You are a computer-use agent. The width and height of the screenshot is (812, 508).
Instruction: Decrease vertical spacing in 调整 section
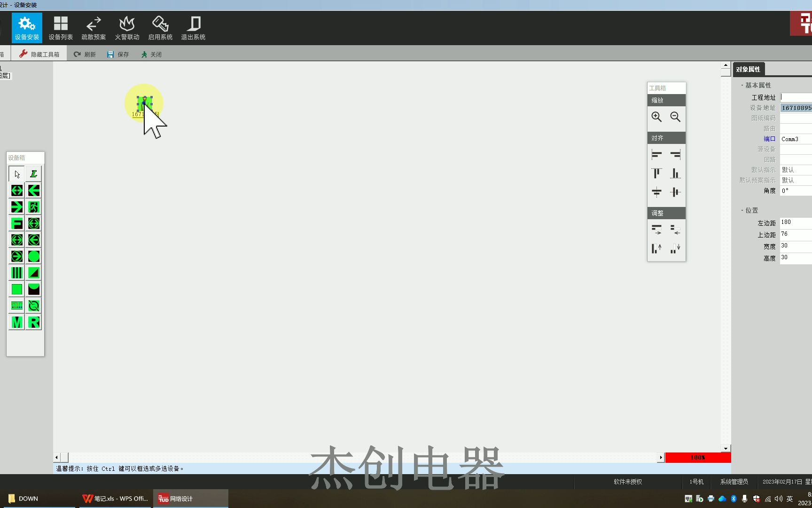point(675,248)
